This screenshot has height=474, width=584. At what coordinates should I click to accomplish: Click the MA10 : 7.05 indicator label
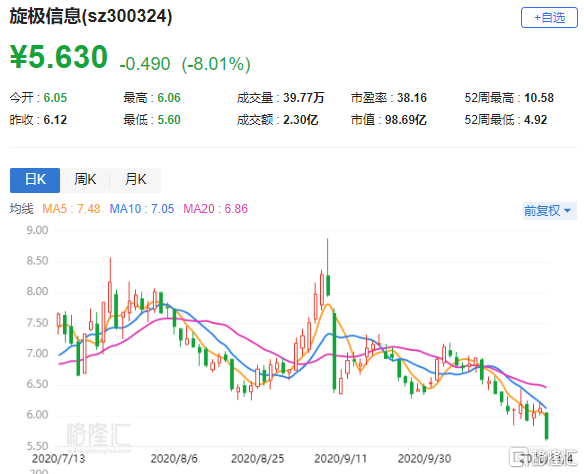click(142, 209)
